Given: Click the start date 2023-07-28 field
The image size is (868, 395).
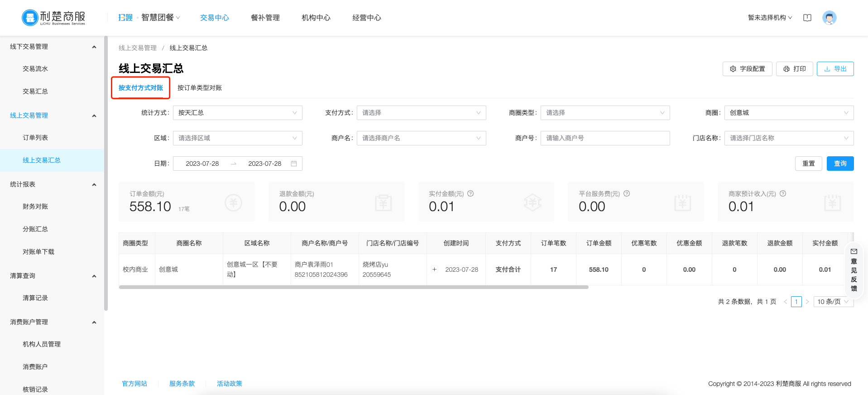Looking at the screenshot, I should [x=202, y=164].
